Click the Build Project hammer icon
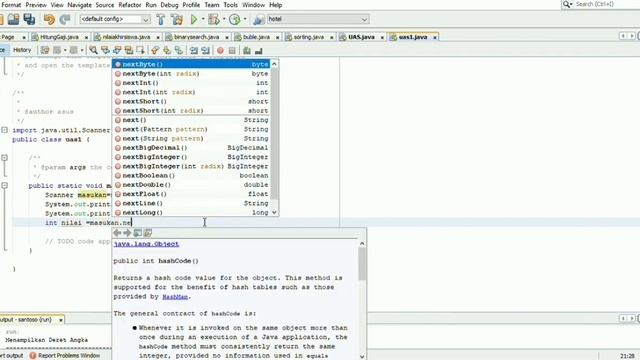 (161, 19)
